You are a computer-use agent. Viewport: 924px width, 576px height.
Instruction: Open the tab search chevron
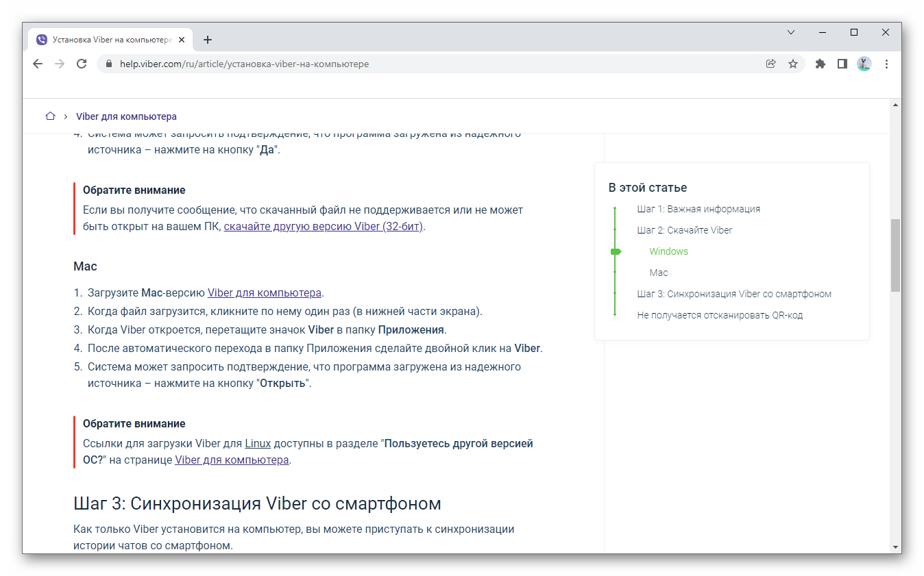(x=791, y=32)
